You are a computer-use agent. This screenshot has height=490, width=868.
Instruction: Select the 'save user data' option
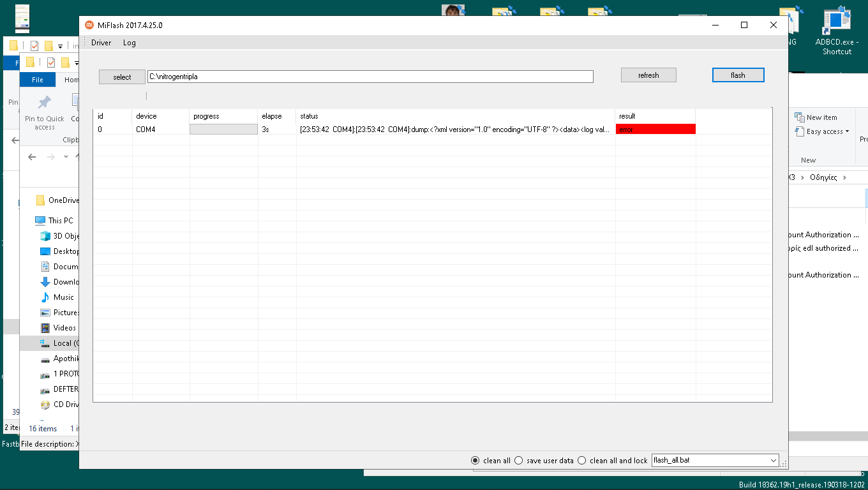[x=518, y=461]
